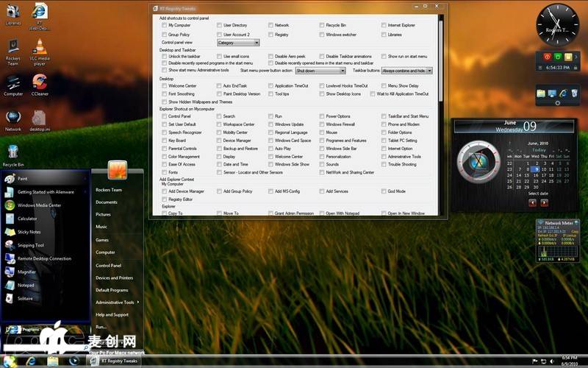The image size is (588, 368).
Task: Click previous month arrow in calendar gadget
Action: (532, 202)
